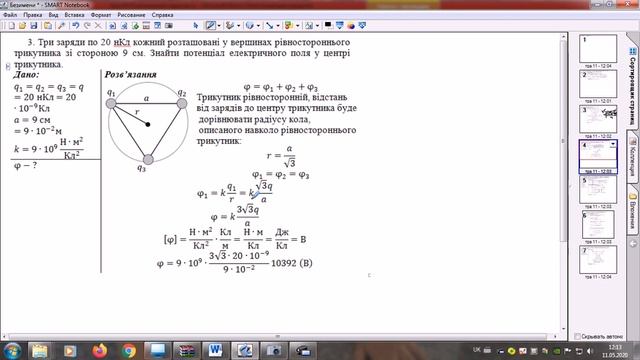Select the Line tool

pyautogui.click(x=269, y=26)
